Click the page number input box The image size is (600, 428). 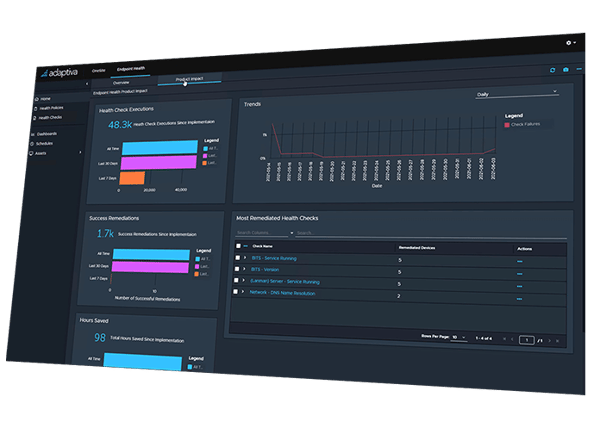point(527,340)
